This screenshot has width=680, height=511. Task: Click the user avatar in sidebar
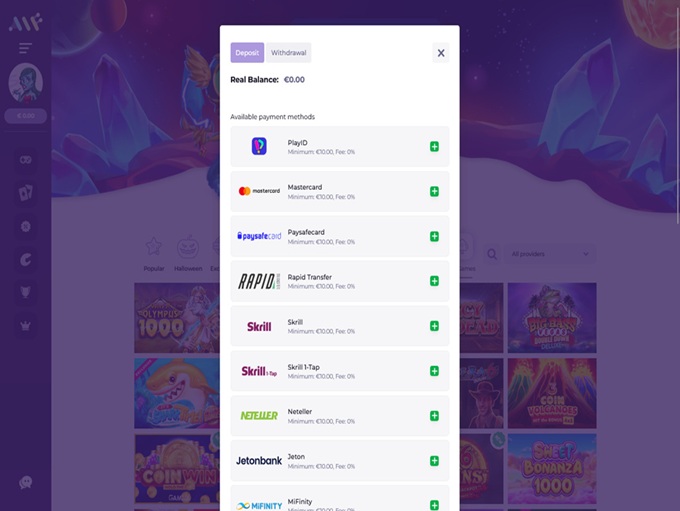click(x=26, y=82)
